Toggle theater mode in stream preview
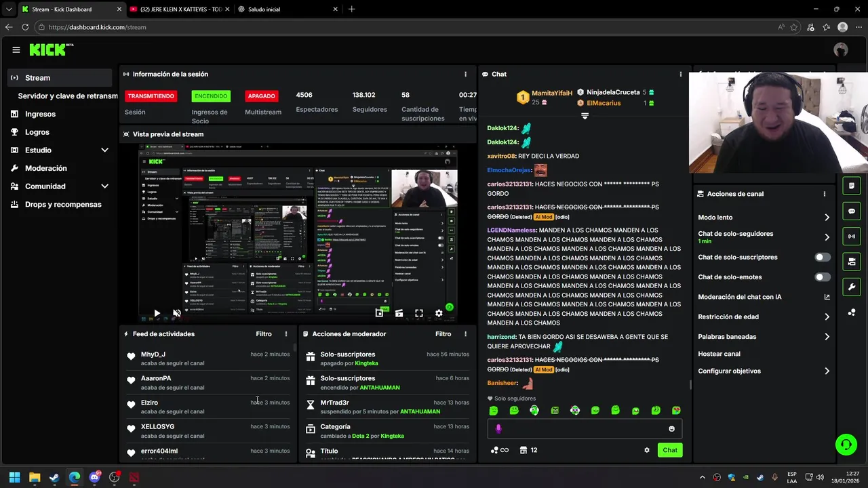This screenshot has height=488, width=868. point(399,313)
